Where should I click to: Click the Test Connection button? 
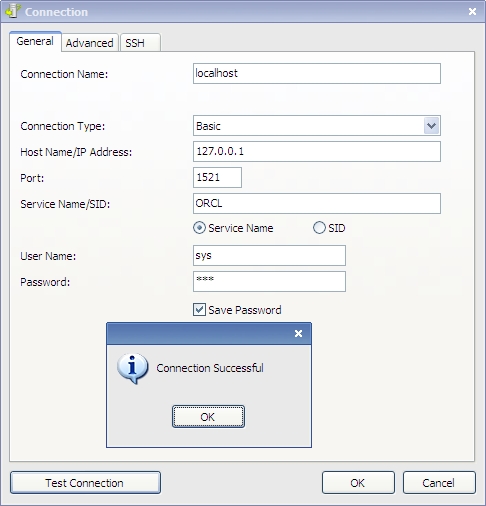point(85,483)
